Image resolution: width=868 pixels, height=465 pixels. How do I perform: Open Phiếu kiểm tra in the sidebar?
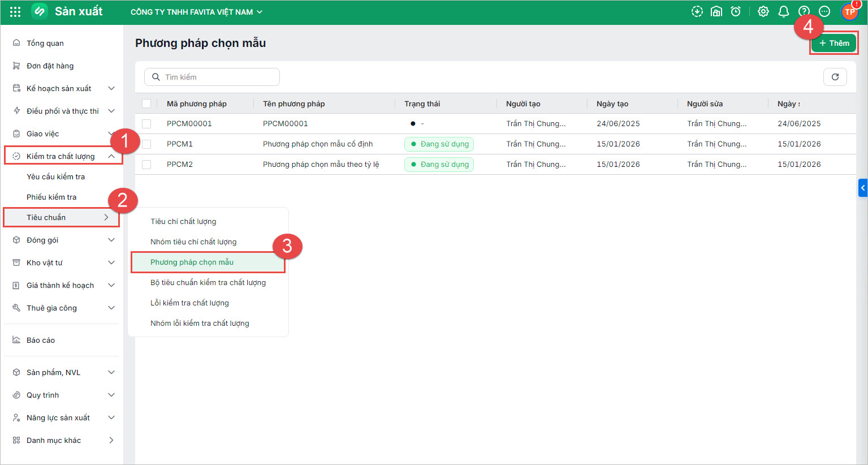51,197
